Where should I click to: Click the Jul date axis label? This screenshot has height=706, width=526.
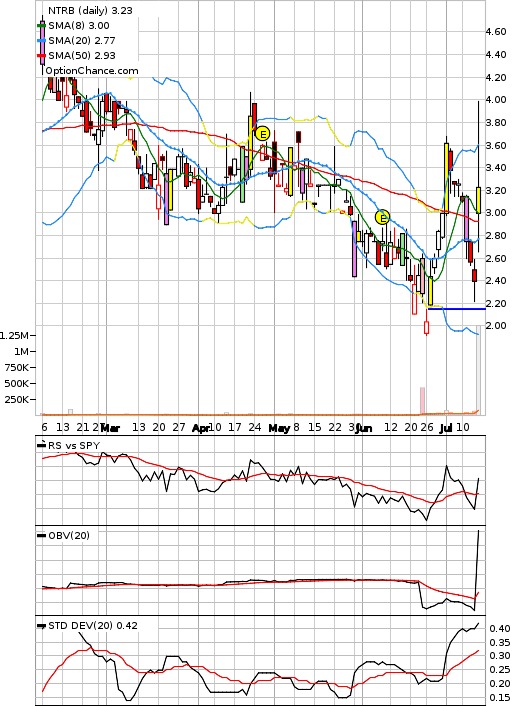pyautogui.click(x=445, y=428)
